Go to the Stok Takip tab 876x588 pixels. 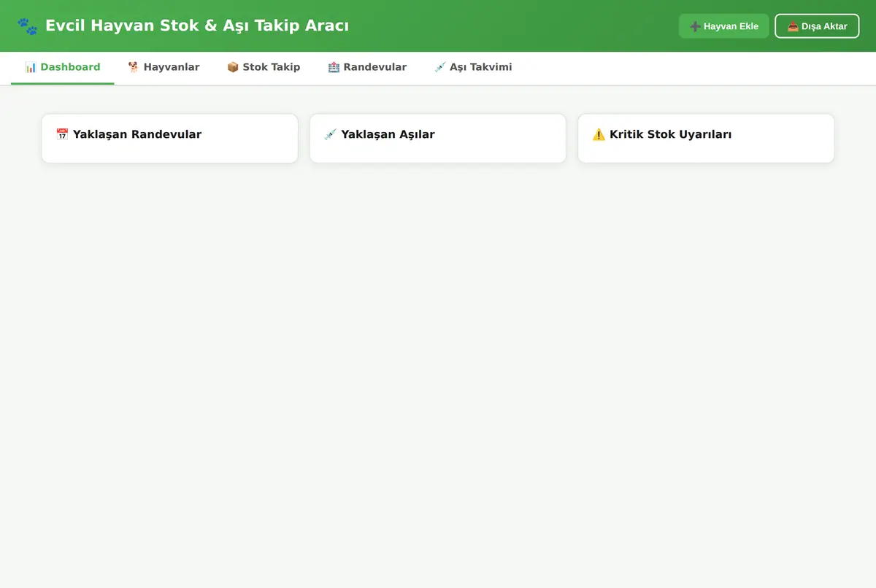[x=264, y=68]
